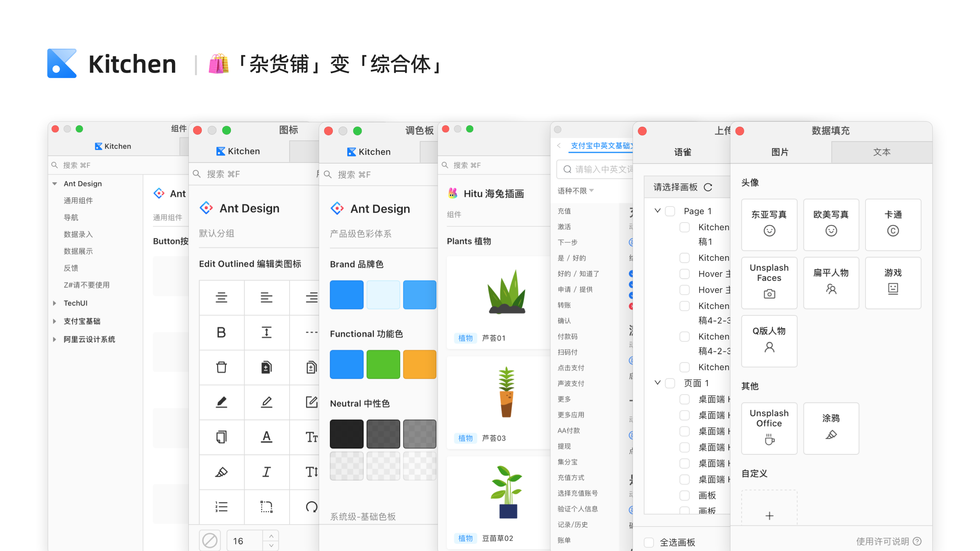Expand the 支付宝基础 sidebar group
This screenshot has width=980, height=551.
pyautogui.click(x=55, y=321)
